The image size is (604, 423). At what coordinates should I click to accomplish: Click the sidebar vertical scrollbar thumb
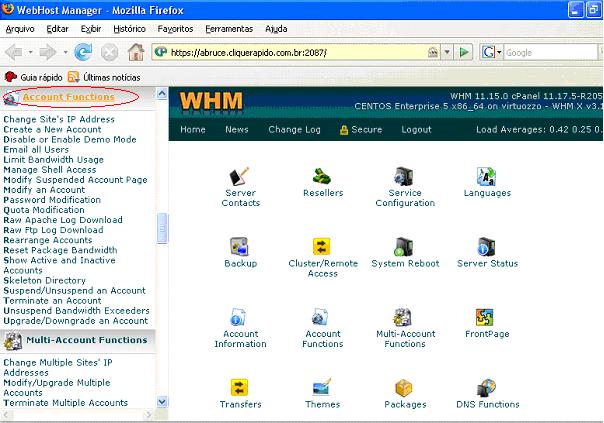162,228
